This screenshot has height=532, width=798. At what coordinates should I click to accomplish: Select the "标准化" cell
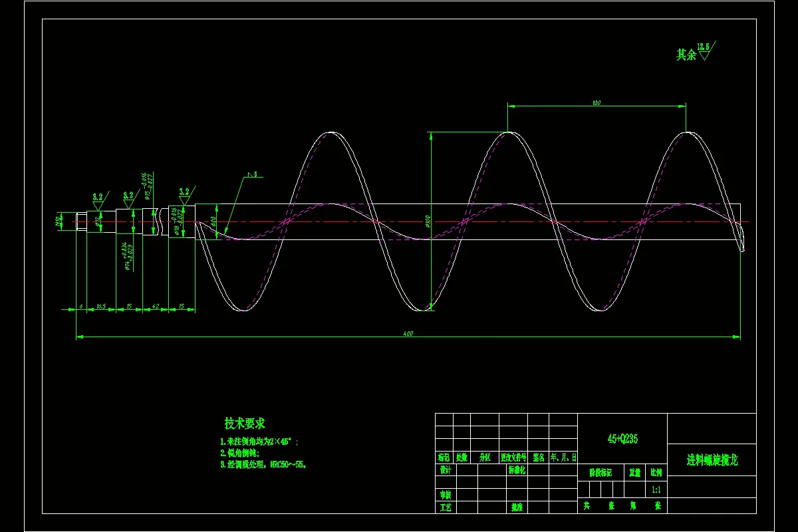pyautogui.click(x=517, y=469)
